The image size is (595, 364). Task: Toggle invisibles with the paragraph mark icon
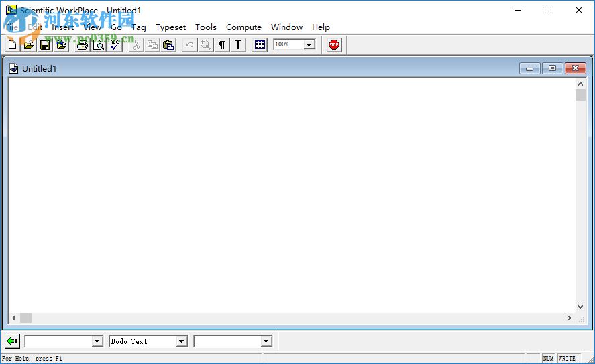coord(221,45)
